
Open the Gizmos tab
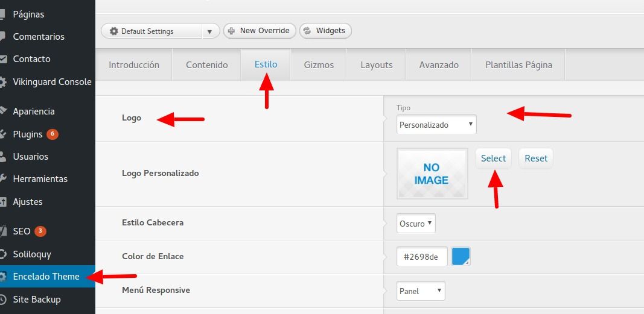(319, 64)
